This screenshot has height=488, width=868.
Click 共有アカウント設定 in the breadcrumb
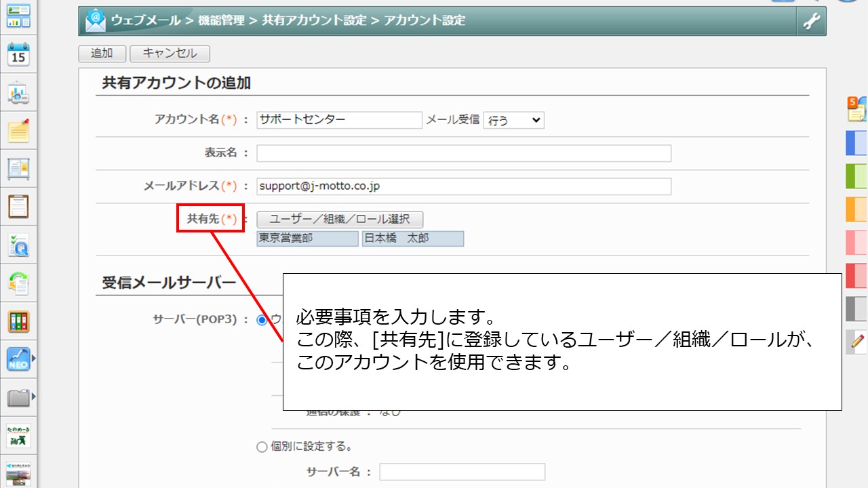pyautogui.click(x=314, y=20)
